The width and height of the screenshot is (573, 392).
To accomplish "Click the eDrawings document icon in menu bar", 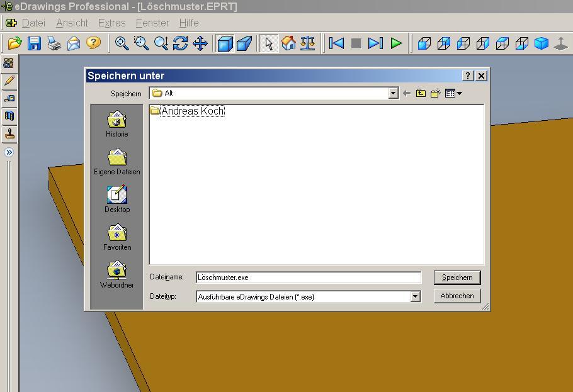I will 11,23.
